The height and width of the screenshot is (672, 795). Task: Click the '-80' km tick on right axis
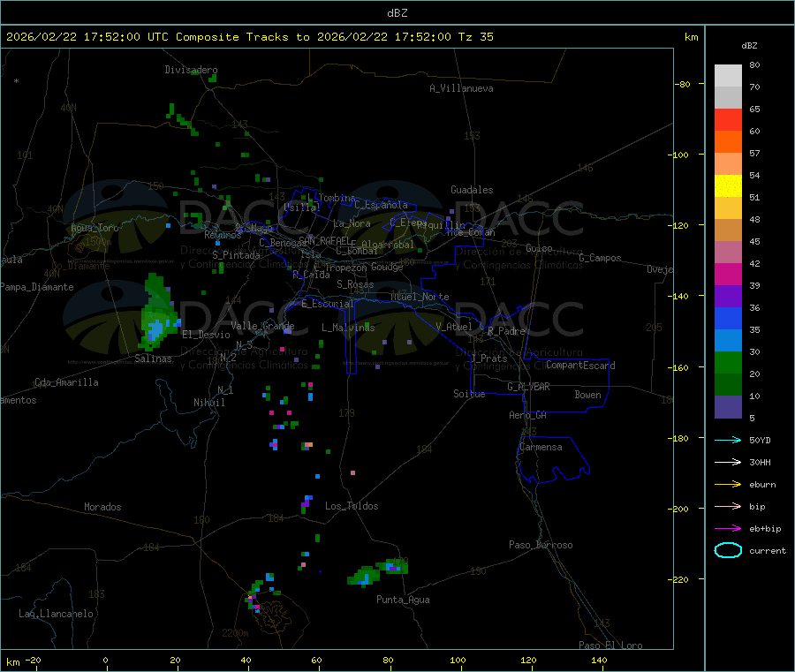click(683, 84)
